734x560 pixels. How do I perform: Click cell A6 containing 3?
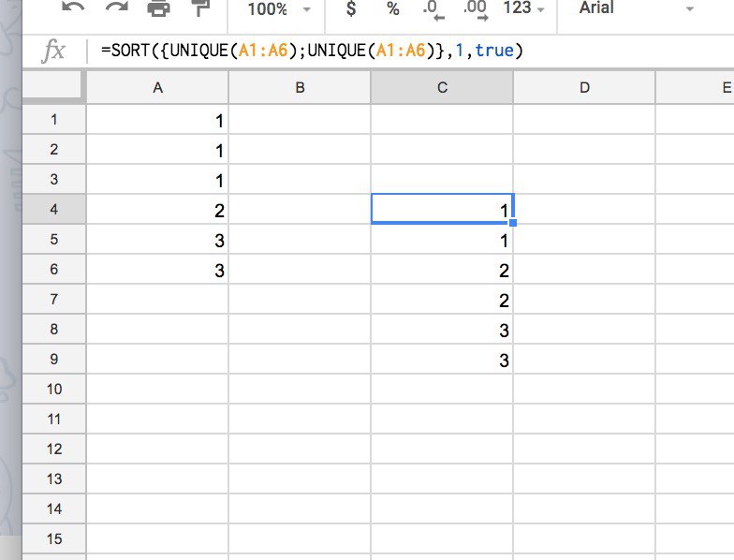157,270
